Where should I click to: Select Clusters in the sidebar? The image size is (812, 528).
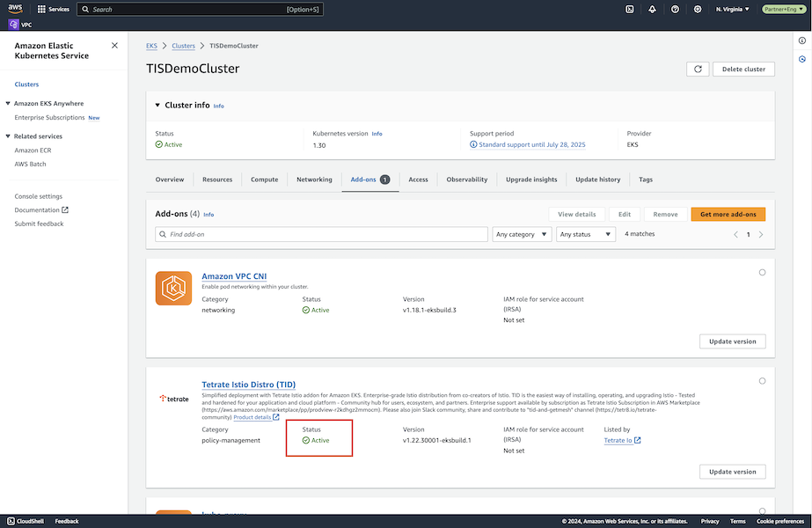point(26,84)
